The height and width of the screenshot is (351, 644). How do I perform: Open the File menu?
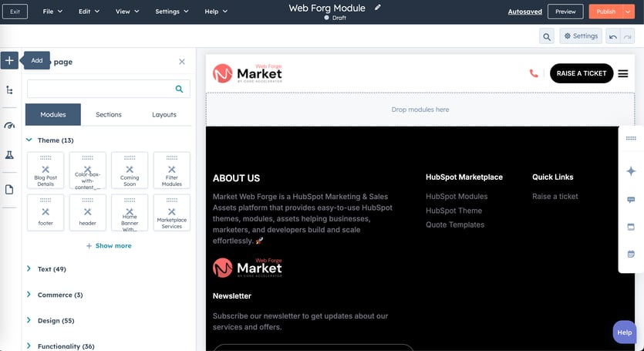coord(52,12)
